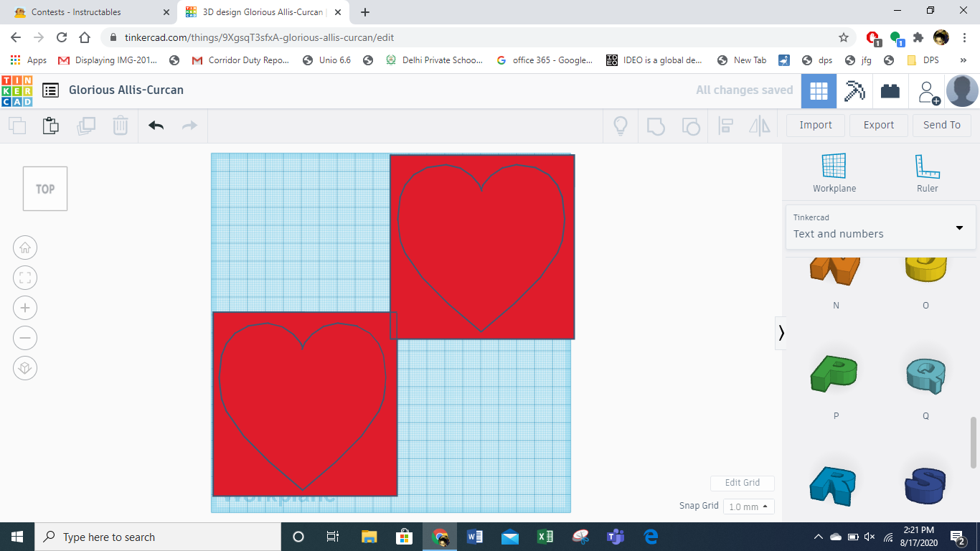Click the Send To button
Viewport: 980px width, 551px height.
click(942, 125)
